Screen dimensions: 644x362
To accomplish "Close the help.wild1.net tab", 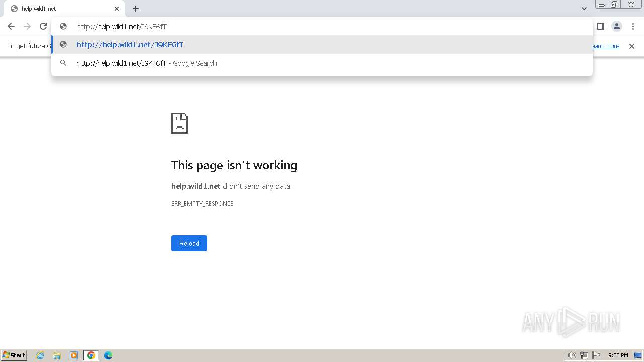I will [x=117, y=9].
